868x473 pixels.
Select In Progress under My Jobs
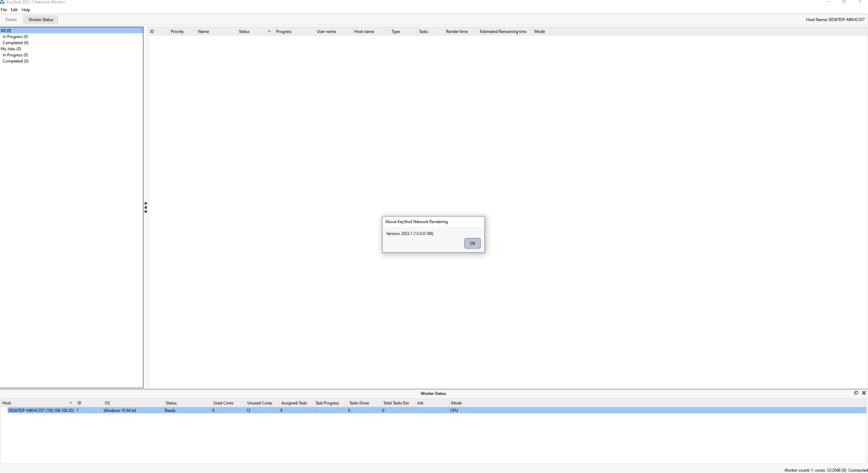click(x=15, y=55)
